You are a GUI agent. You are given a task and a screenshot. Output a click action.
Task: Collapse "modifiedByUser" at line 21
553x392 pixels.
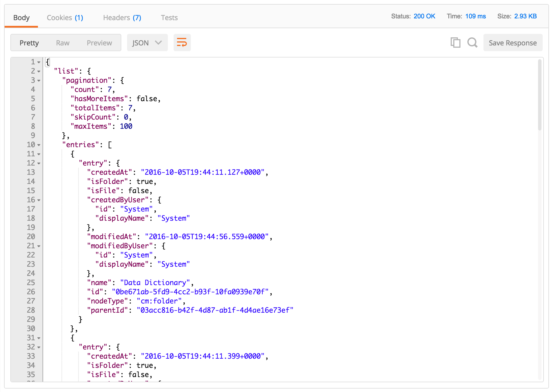(39, 246)
